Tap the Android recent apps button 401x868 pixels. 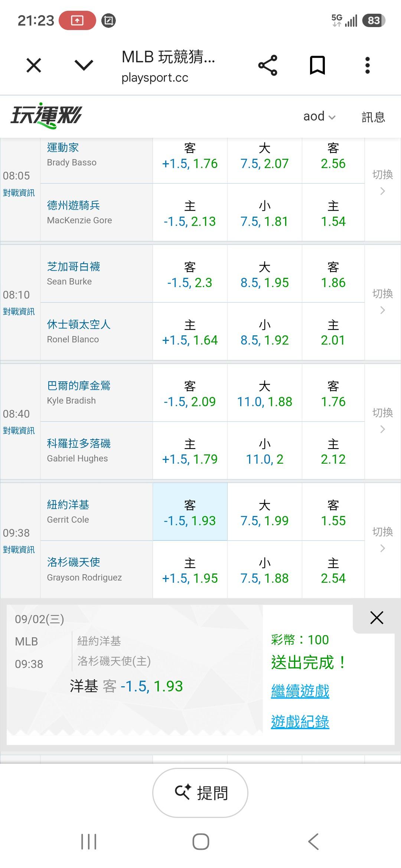89,841
